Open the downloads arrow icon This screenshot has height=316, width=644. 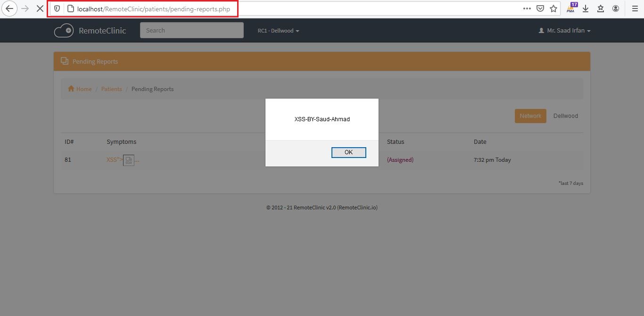[586, 8]
